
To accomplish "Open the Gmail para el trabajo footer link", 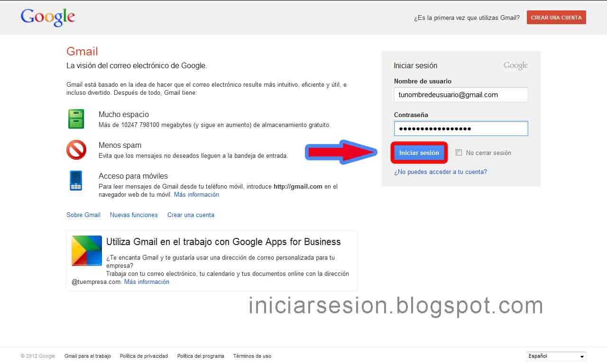I will 88,356.
